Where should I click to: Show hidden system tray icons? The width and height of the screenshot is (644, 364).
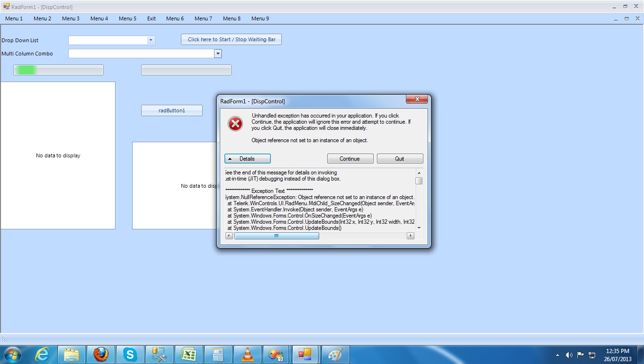tap(557, 355)
